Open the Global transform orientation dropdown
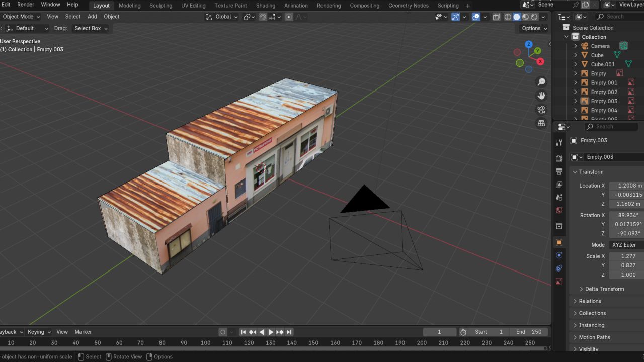644x362 pixels. 221,17
